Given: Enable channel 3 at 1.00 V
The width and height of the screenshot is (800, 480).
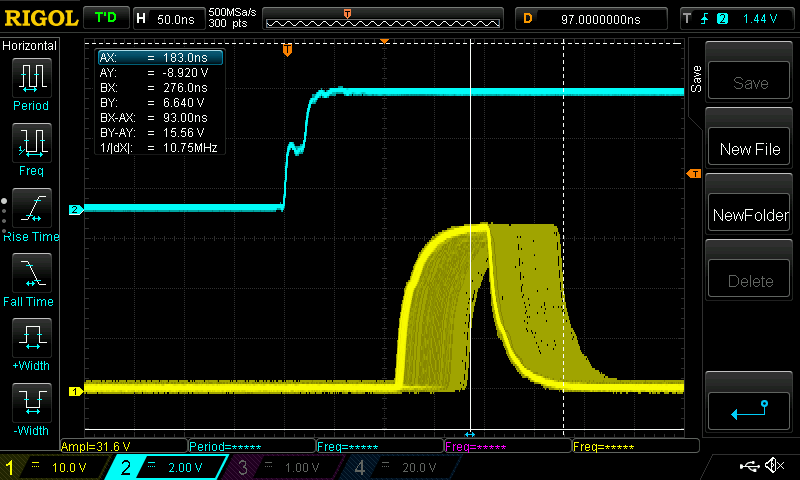Looking at the screenshot, I should pyautogui.click(x=280, y=467).
